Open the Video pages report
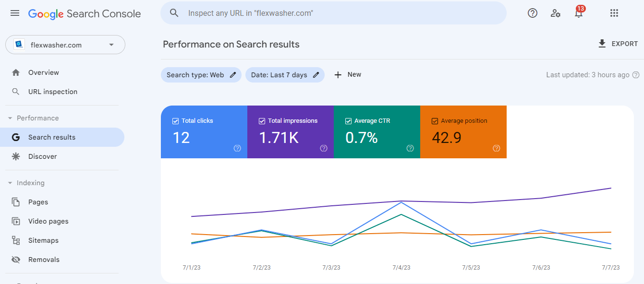The height and width of the screenshot is (284, 644). (x=62, y=221)
